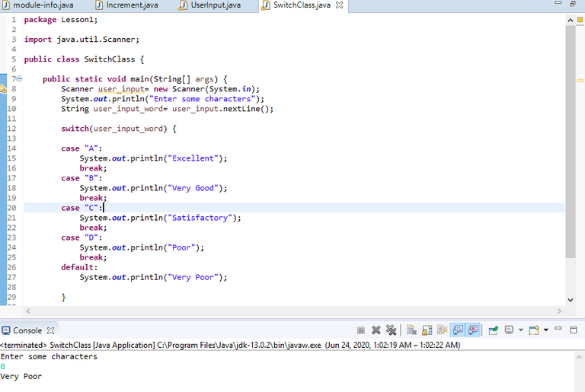The image size is (585, 392).
Task: Click the Open Console icon
Action: point(534,330)
